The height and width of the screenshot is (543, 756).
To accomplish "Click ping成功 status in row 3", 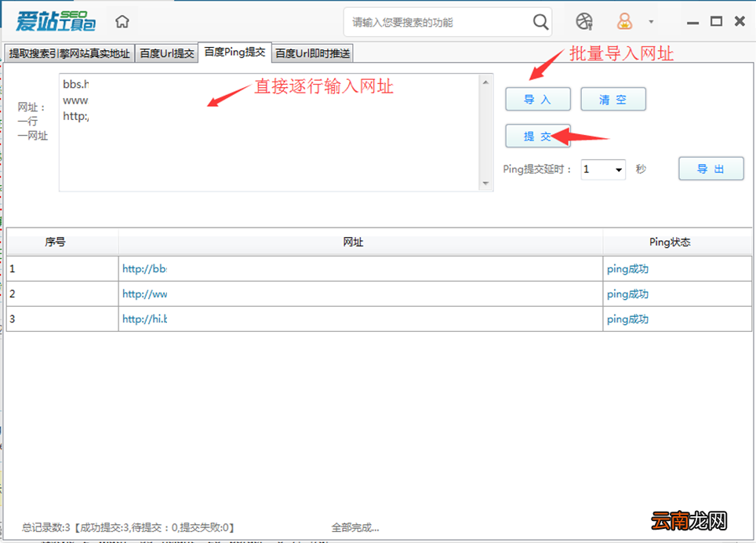I will tap(627, 319).
